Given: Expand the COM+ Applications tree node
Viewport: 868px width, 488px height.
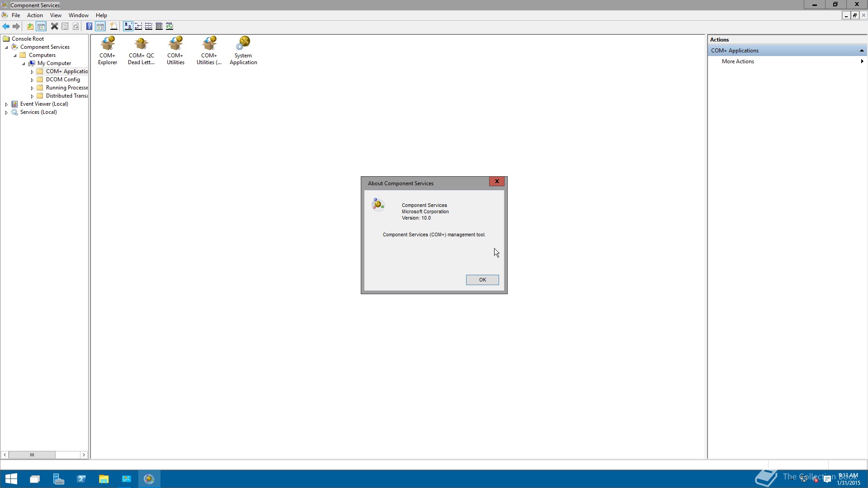Looking at the screenshot, I should coord(32,72).
